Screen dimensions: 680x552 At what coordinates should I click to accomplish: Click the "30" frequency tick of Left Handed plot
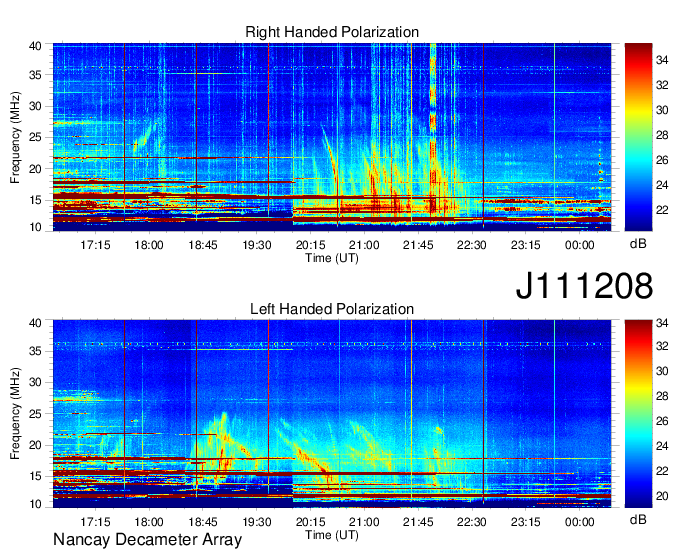[x=35, y=382]
